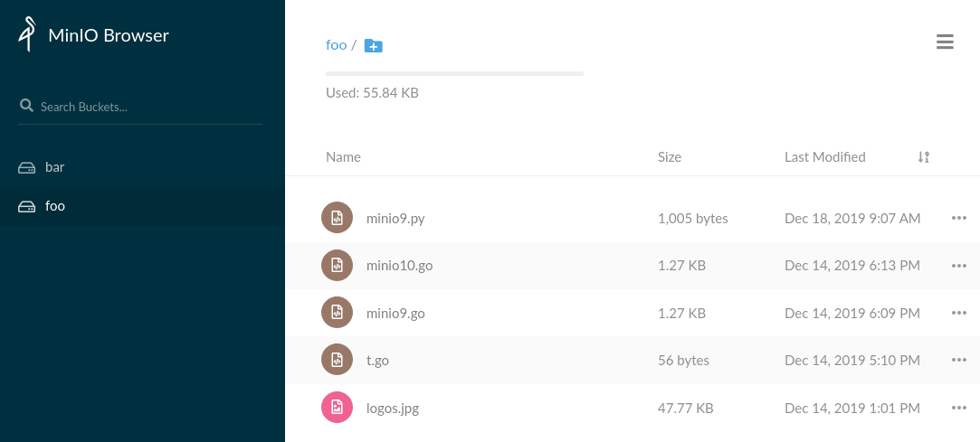Click the new folder icon in breadcrumb
The width and height of the screenshot is (980, 442).
click(373, 45)
